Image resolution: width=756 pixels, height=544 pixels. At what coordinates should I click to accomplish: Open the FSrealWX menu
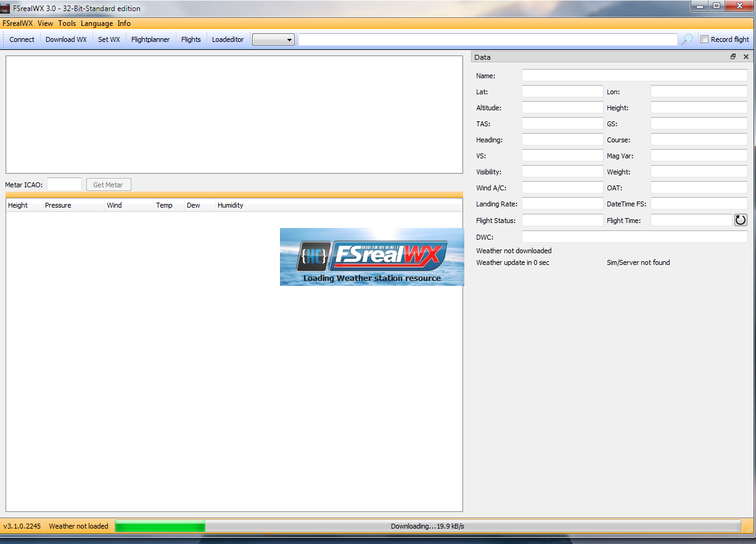[17, 23]
